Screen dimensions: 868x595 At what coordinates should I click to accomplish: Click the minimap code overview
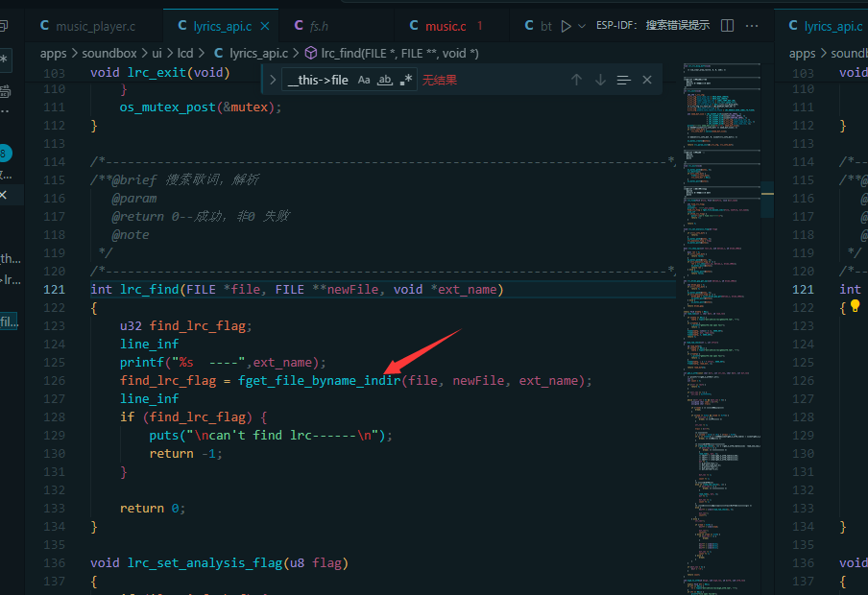click(x=722, y=326)
